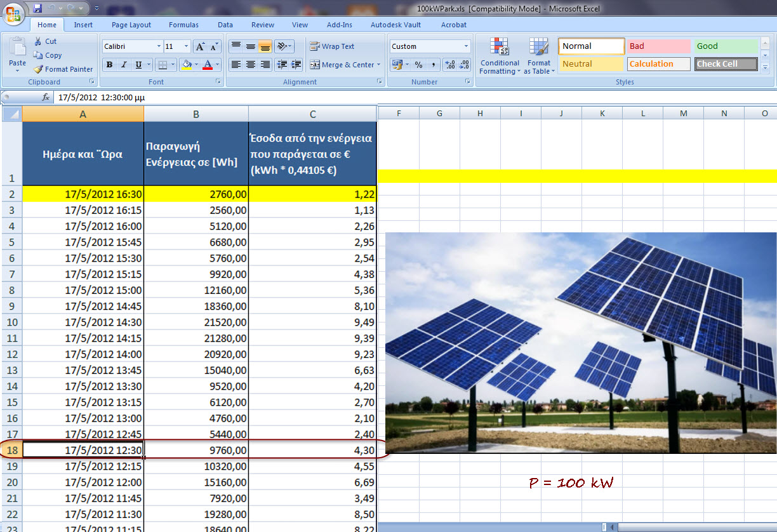The image size is (777, 532).
Task: Open the Calibri font name dropdown
Action: coord(159,46)
